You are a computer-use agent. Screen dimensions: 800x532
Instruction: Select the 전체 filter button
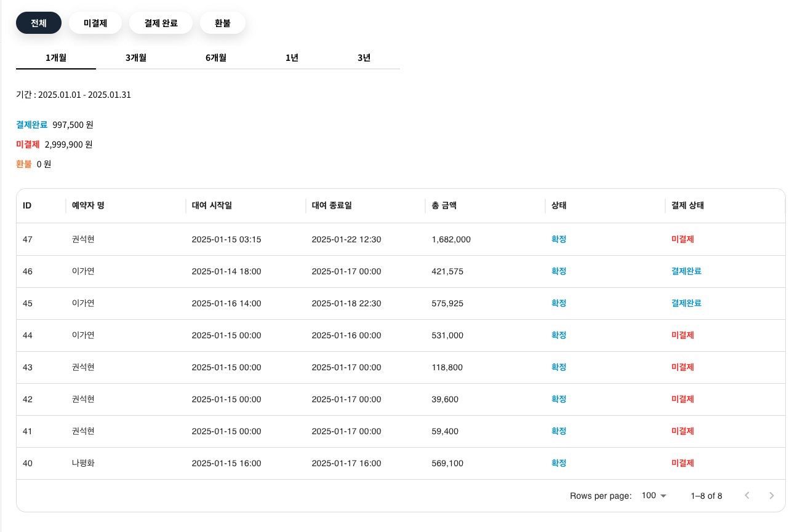click(39, 23)
